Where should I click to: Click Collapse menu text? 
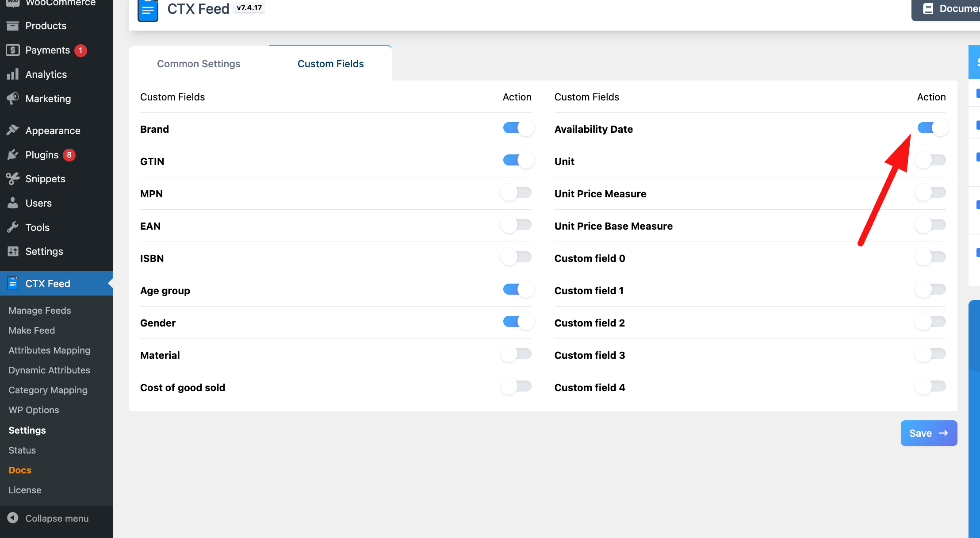pyautogui.click(x=57, y=518)
